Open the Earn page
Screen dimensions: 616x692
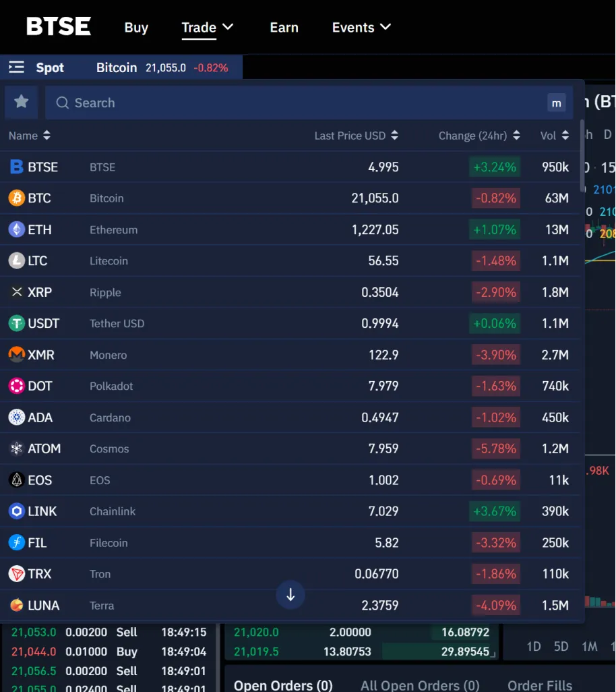click(x=284, y=28)
